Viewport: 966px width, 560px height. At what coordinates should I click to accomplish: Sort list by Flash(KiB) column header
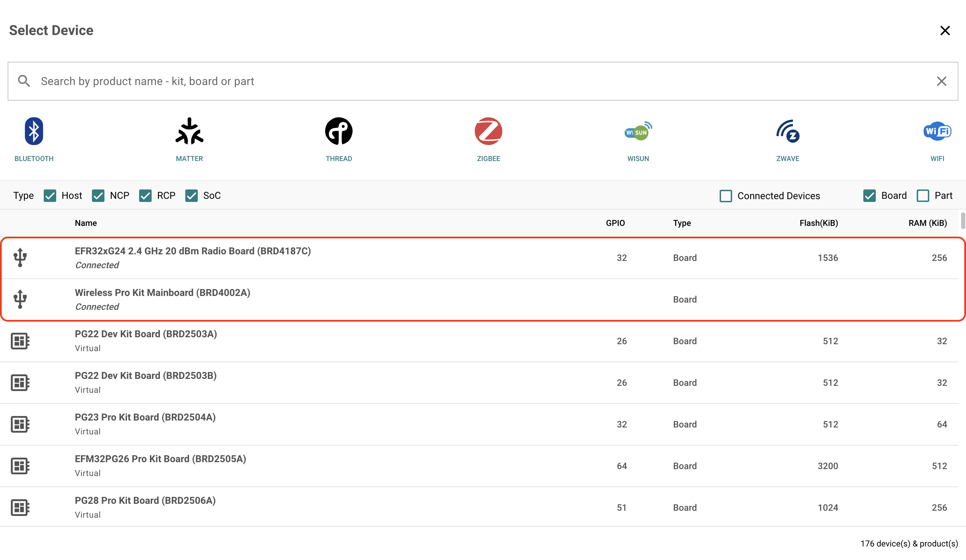[818, 223]
